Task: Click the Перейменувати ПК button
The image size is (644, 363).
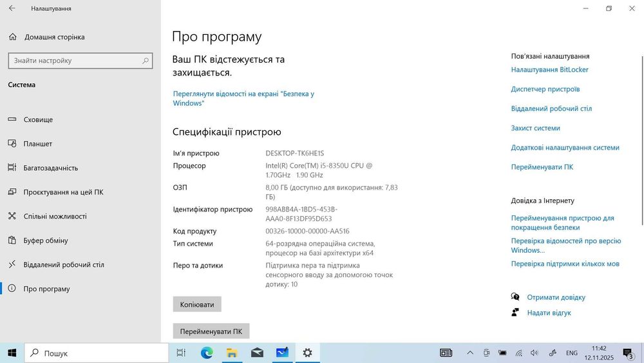Action: 211,331
